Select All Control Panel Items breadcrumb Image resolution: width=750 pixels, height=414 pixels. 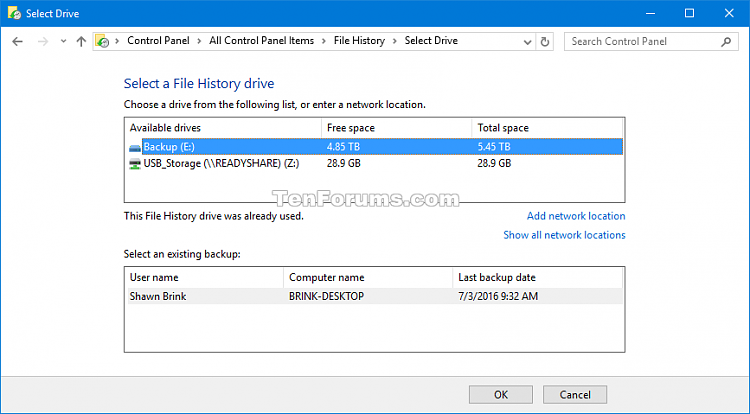point(262,41)
